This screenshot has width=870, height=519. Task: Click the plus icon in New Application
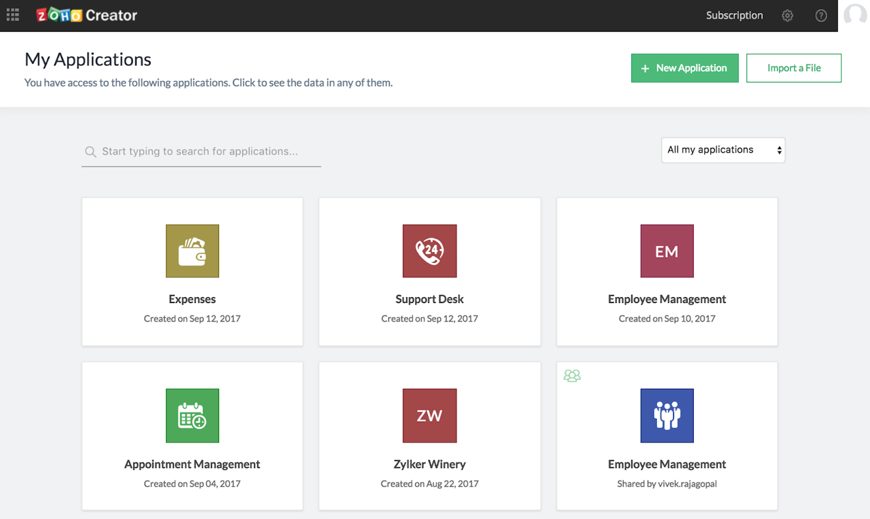pos(645,68)
